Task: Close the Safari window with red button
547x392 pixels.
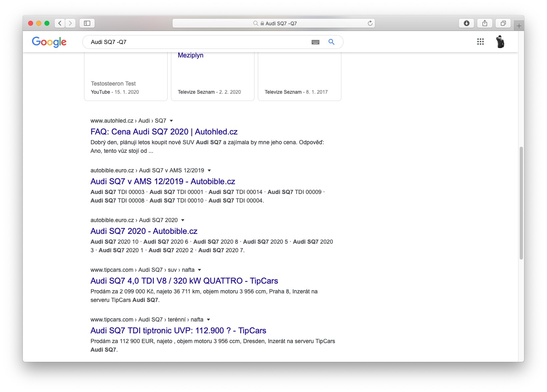Action: tap(31, 23)
